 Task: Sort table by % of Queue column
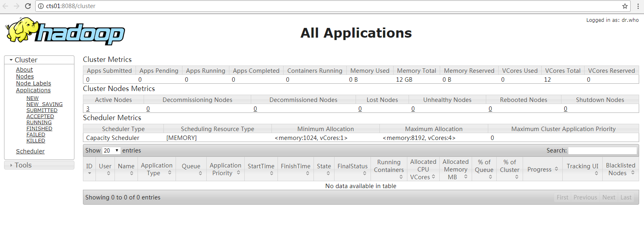click(x=484, y=169)
